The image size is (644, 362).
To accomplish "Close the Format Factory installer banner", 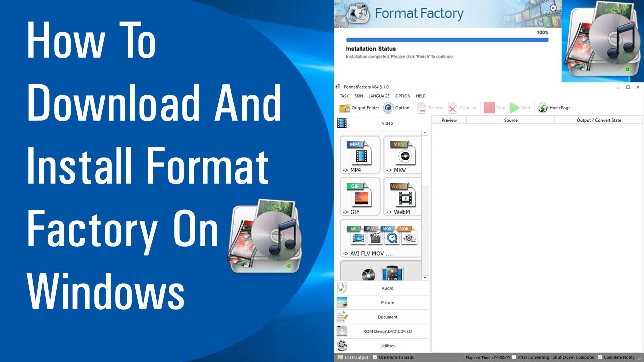I will tap(553, 8).
